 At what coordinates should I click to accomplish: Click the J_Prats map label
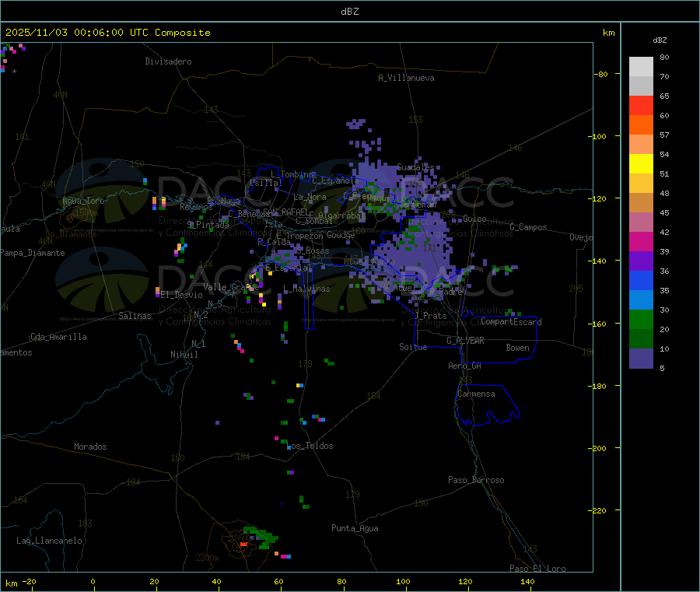pyautogui.click(x=430, y=316)
